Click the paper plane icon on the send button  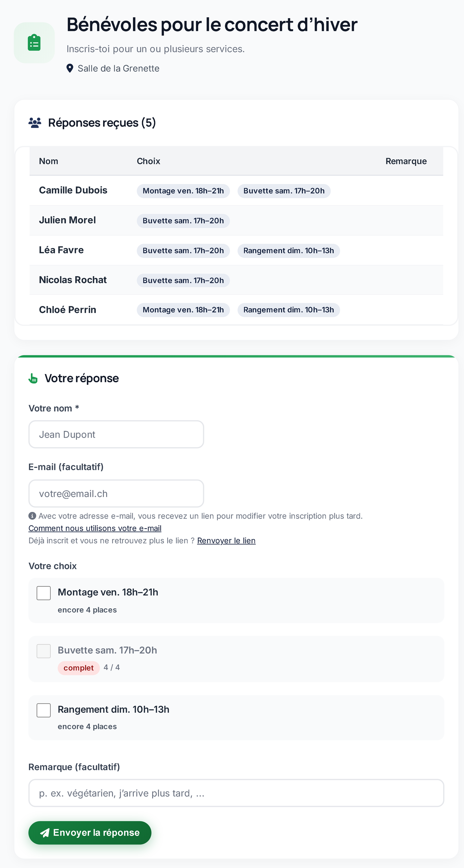pyautogui.click(x=45, y=833)
